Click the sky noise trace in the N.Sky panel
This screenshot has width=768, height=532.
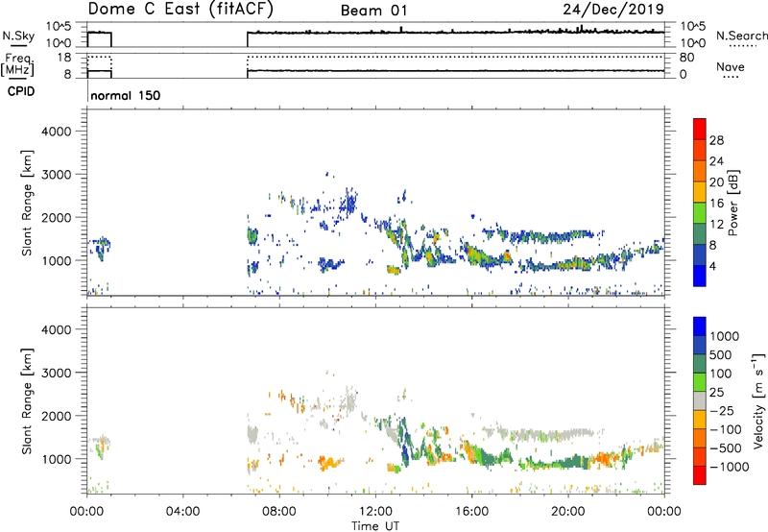[455, 32]
